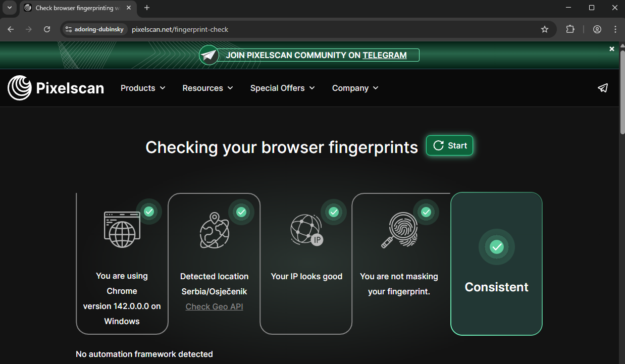Expand the Resources menu
This screenshot has height=364, width=625.
click(x=207, y=88)
